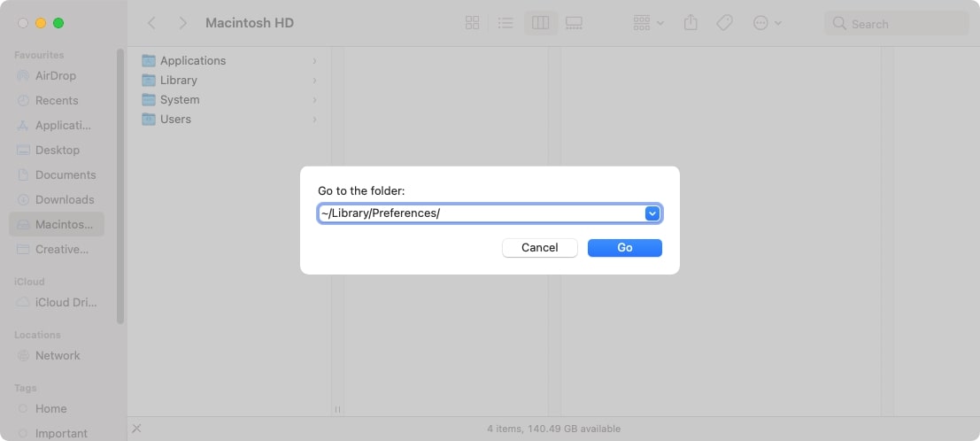Click the Favourites section header

(39, 55)
